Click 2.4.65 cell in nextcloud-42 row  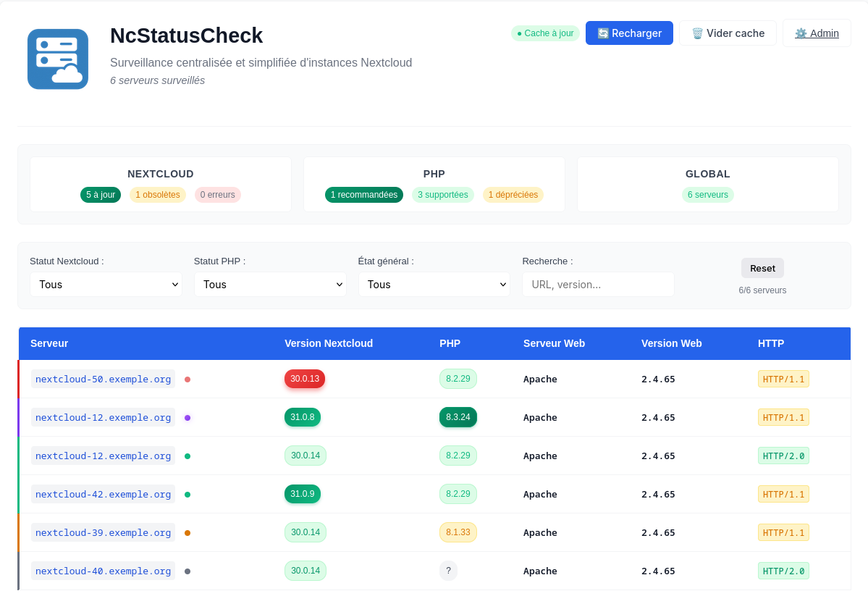(658, 495)
